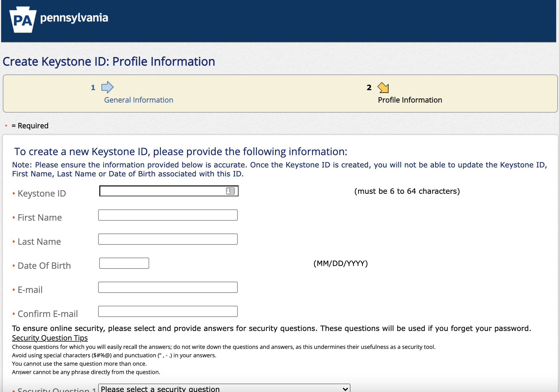Screen dimensions: 559x392
Task: Click the blue step 1 arrow icon
Action: click(107, 87)
